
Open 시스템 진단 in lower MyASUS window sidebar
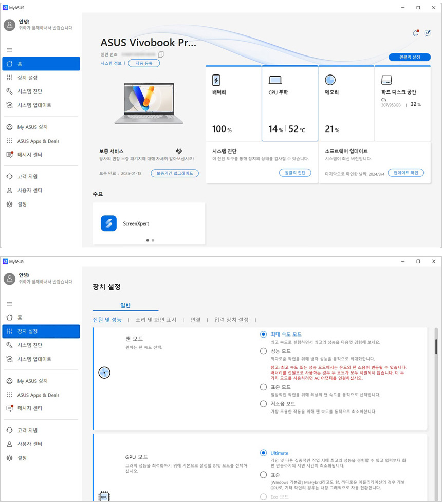[41, 345]
